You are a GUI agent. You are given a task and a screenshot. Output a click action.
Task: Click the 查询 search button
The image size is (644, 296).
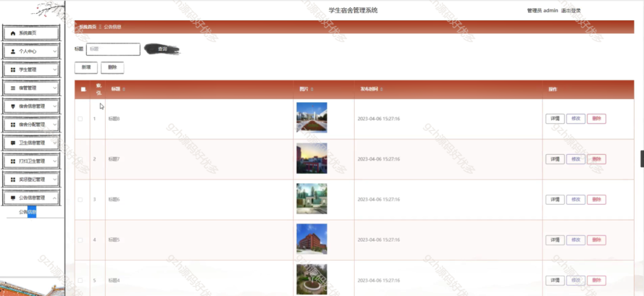(162, 48)
